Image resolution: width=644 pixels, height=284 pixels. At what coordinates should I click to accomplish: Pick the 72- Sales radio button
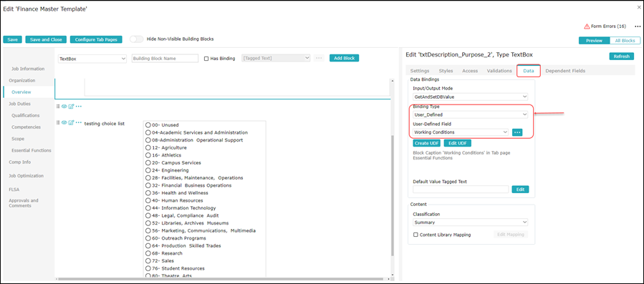point(148,261)
